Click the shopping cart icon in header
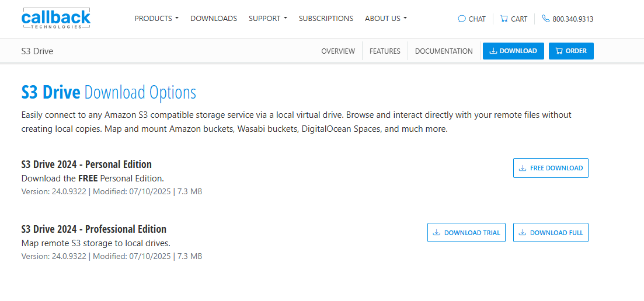The height and width of the screenshot is (301, 644). click(504, 19)
